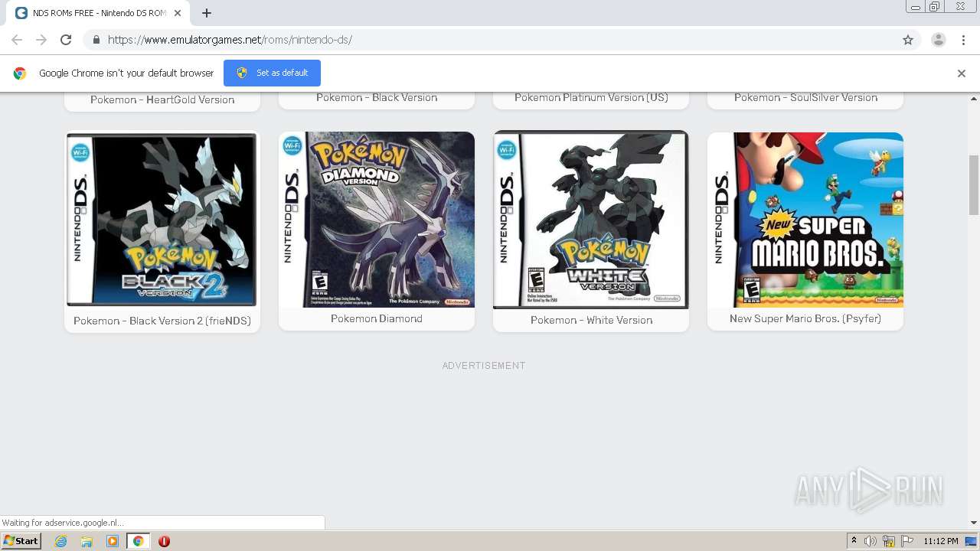Open Pokemon Diamond cover image
This screenshot has height=551, width=980.
click(x=377, y=220)
